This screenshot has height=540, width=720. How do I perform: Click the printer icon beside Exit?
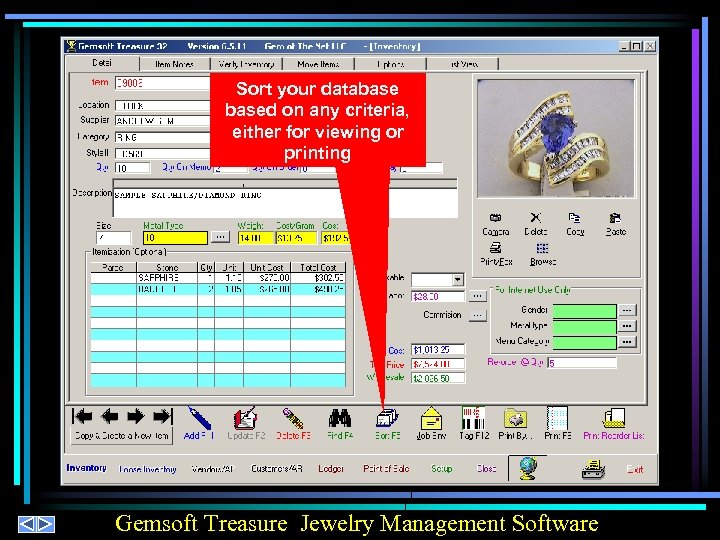[x=593, y=469]
